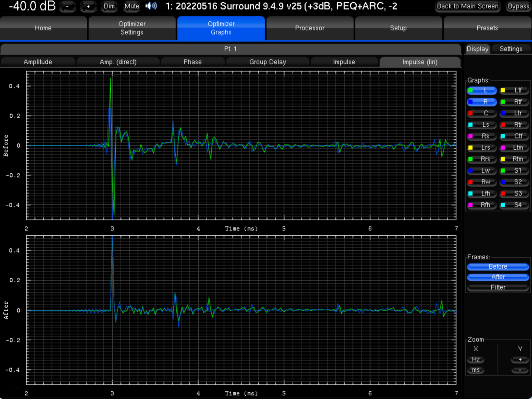Toggle the Ltm channel graph
Screen dimensions: 532x399
[514, 148]
